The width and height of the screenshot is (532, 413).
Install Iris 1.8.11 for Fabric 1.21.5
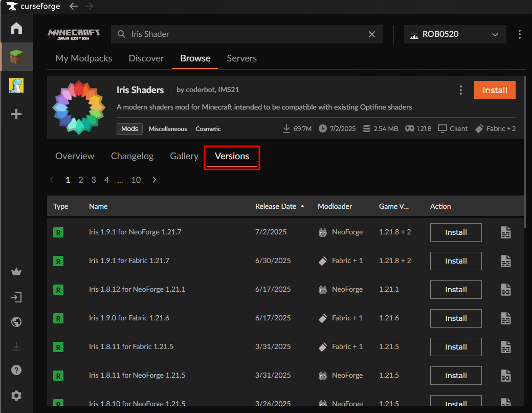(x=456, y=347)
